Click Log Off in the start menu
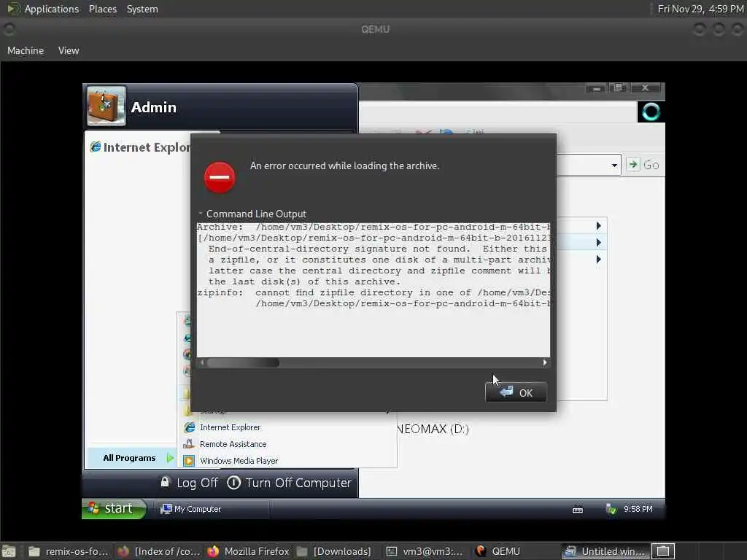Screen dimensions: 747x560 189,483
